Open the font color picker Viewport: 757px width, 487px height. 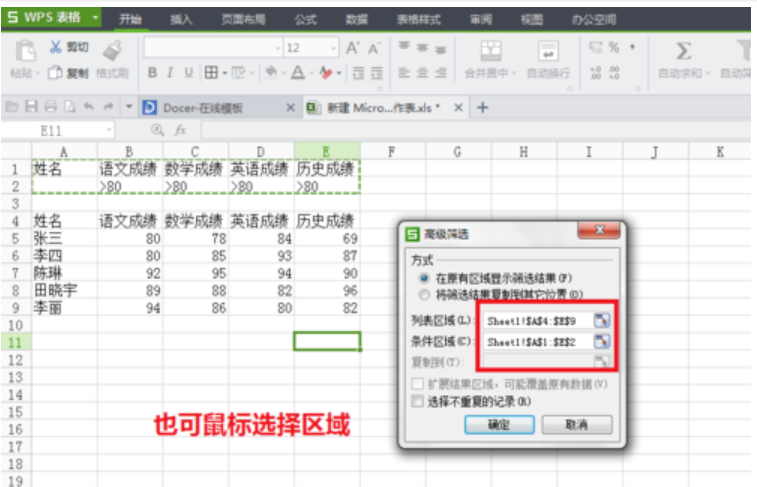tap(310, 72)
